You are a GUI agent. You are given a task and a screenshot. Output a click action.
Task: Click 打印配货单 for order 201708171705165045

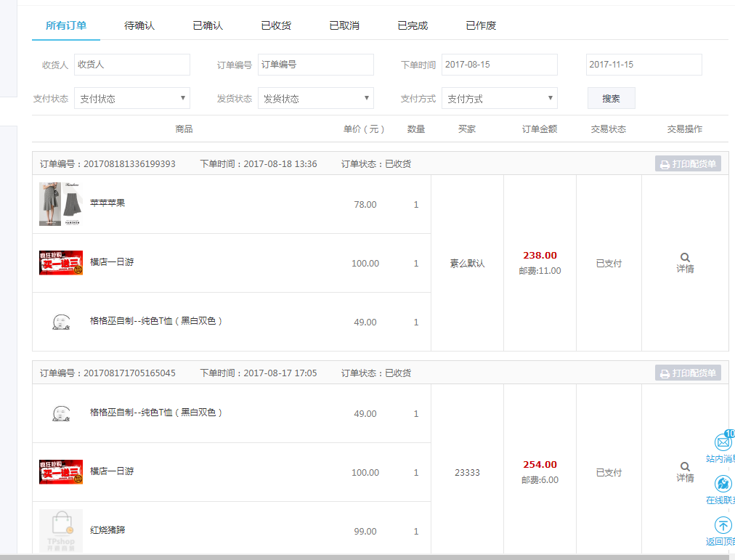(x=688, y=373)
